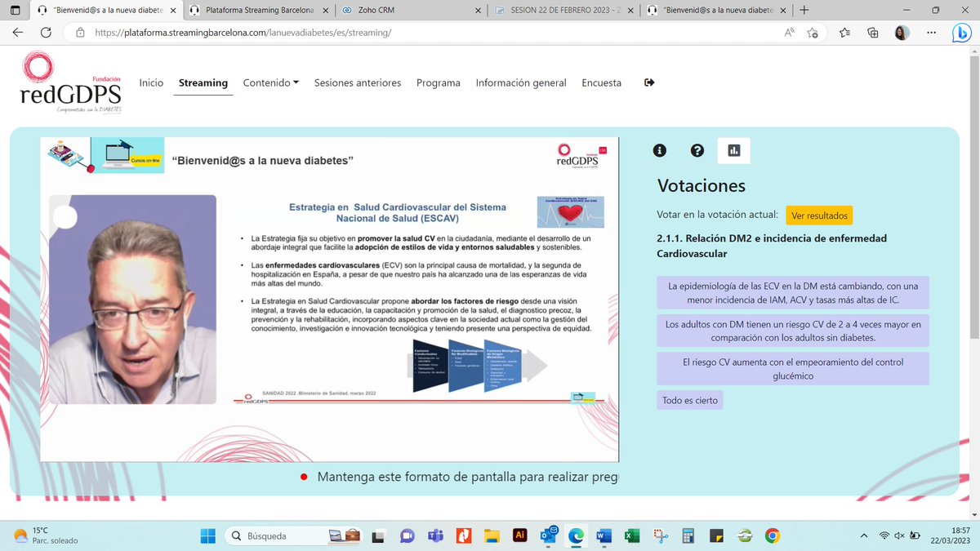Show hidden system tray icons chevron
Image resolution: width=980 pixels, height=551 pixels.
865,535
